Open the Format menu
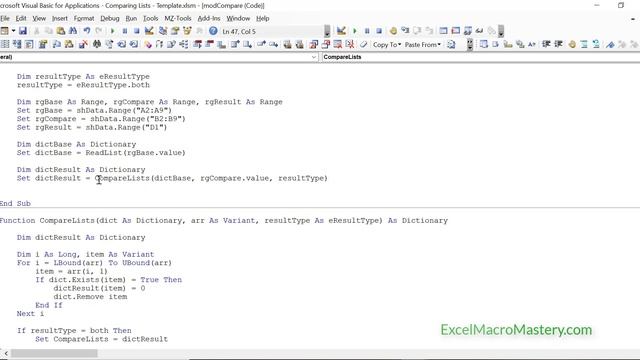The height and width of the screenshot is (360, 640). click(84, 18)
